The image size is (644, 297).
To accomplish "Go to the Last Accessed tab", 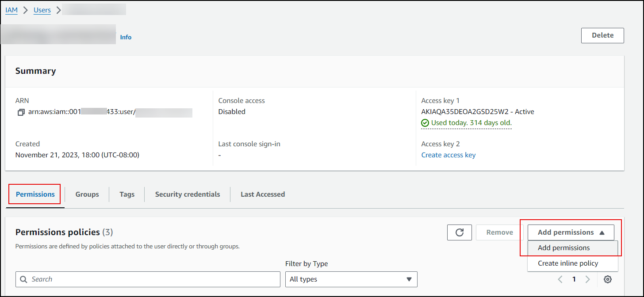I will click(x=263, y=194).
